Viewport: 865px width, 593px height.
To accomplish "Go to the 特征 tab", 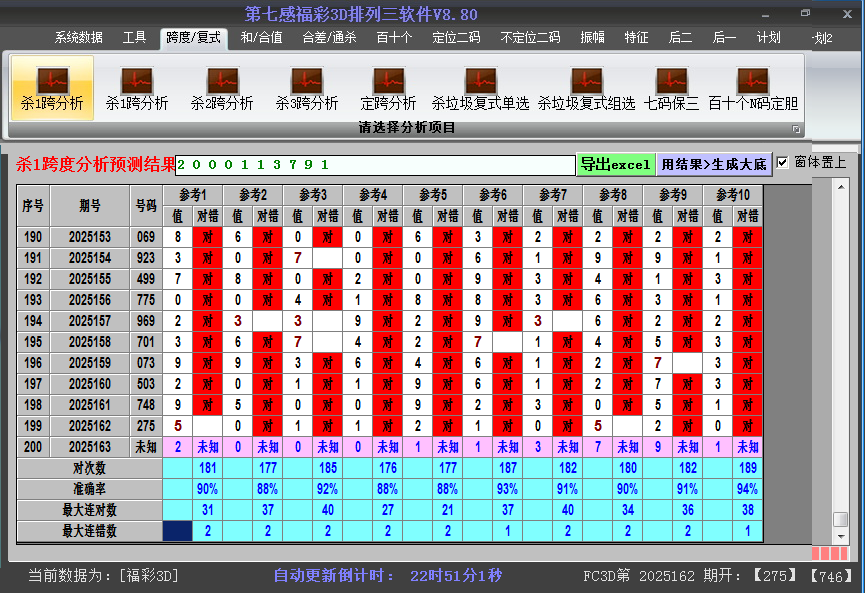I will pyautogui.click(x=636, y=38).
